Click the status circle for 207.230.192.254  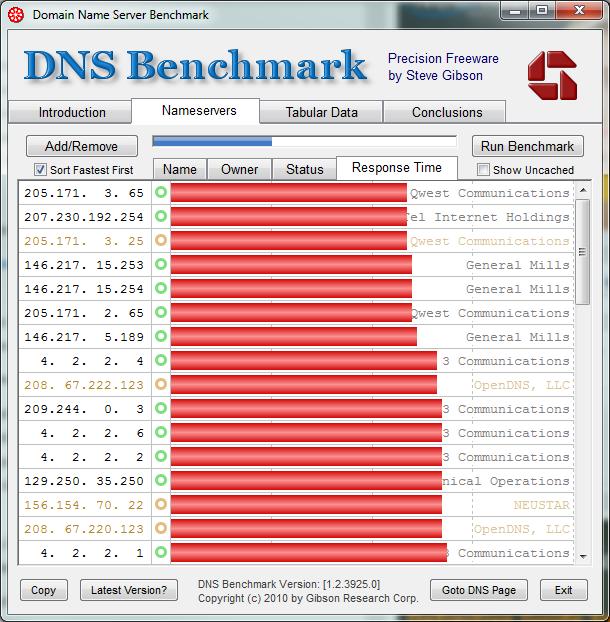point(161,216)
